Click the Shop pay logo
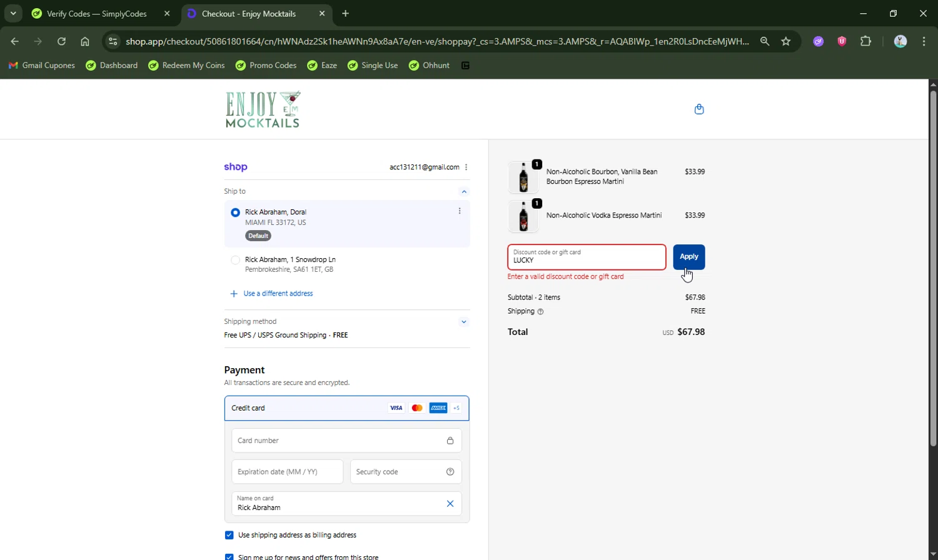The image size is (938, 560). tap(236, 167)
